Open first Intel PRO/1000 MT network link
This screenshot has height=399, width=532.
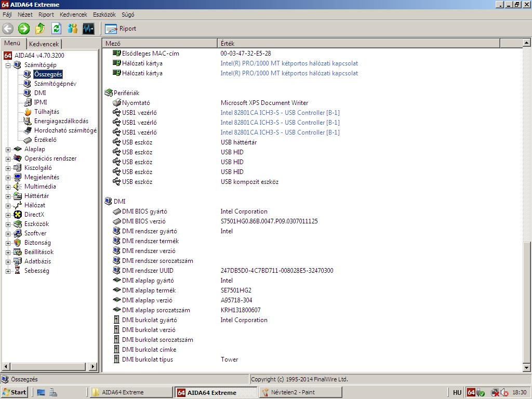click(x=289, y=63)
